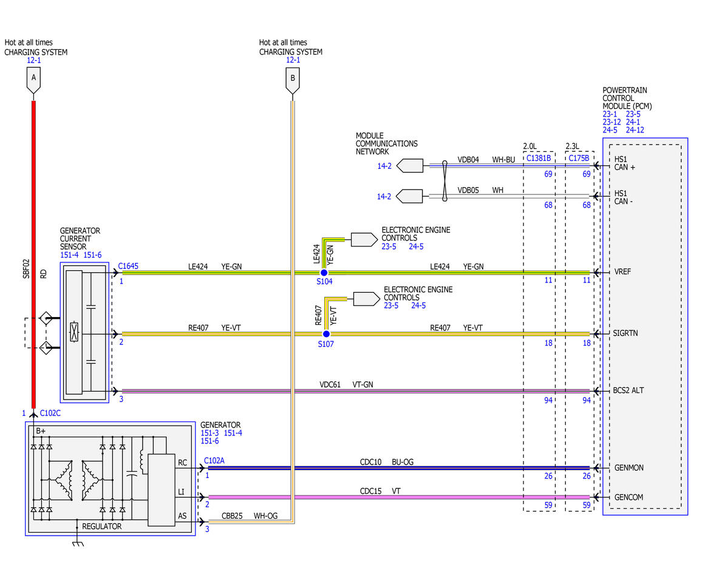728x563 pixels.
Task: Select the CDC10 BU-OG wire label
Action: coord(387,462)
